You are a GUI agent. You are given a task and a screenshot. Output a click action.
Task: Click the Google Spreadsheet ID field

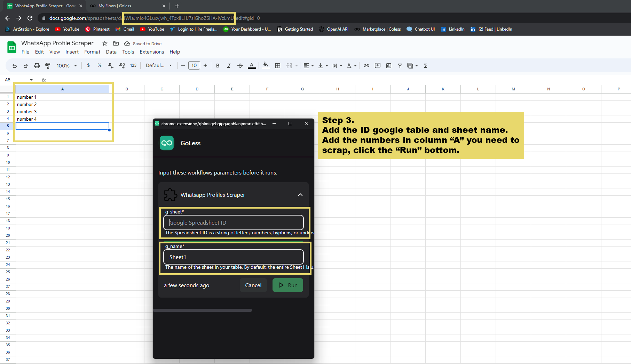coord(234,223)
